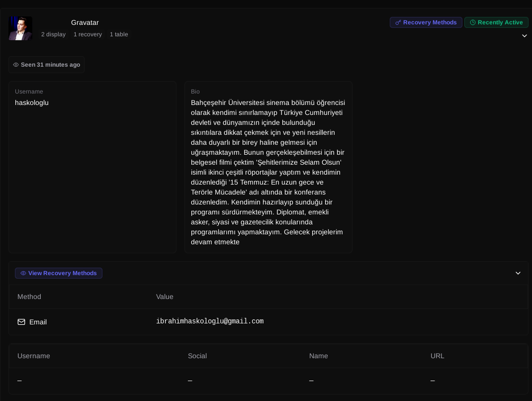Click the email address ibrahimhaskologlu@gmail.com

210,321
